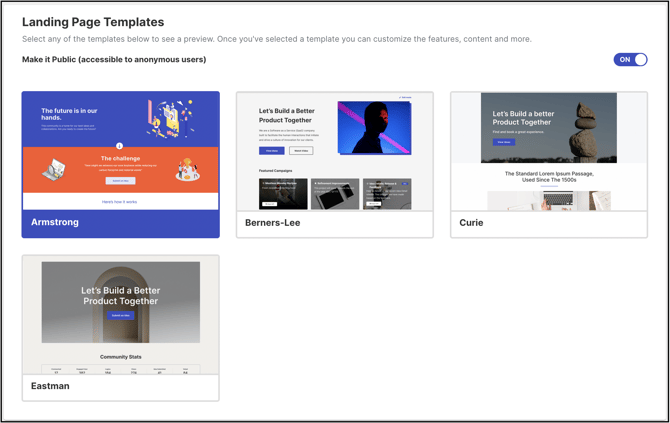Select the Berners-Lee template name label
The image size is (670, 423).
click(x=273, y=223)
